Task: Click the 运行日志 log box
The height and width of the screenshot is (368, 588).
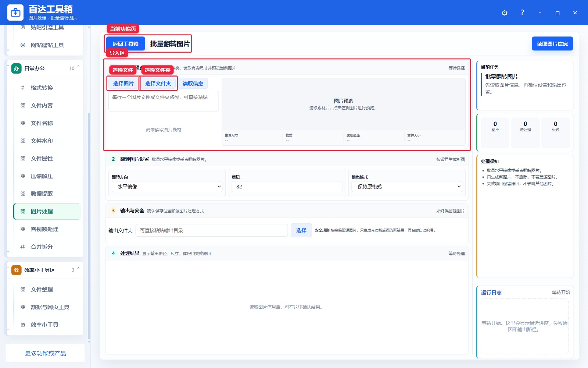Action: coord(524,326)
